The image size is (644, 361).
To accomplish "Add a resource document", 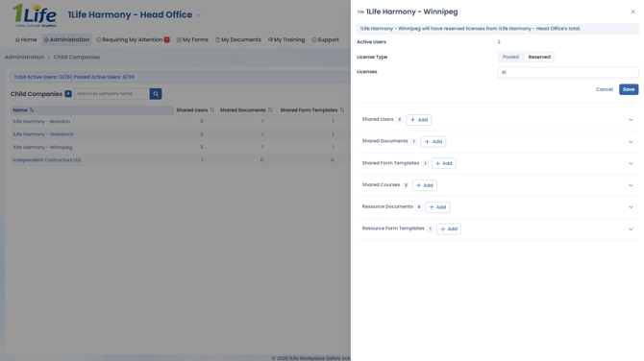I will (437, 207).
